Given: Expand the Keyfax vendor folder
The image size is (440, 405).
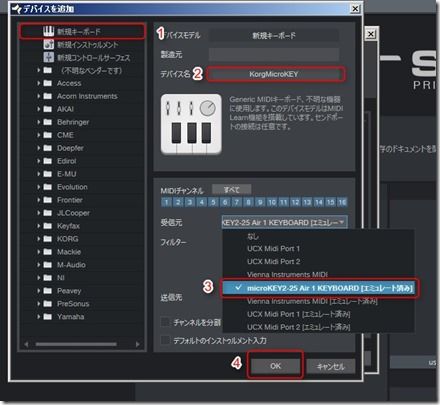Looking at the screenshot, I should coord(39,226).
